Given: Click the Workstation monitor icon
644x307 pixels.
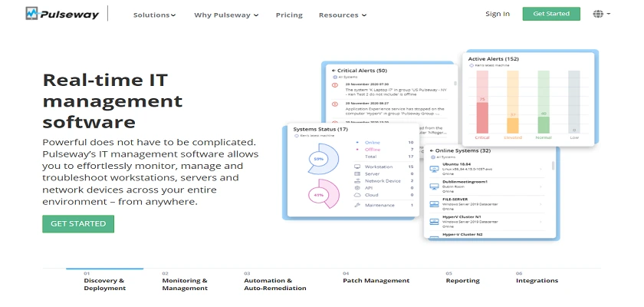Looking at the screenshot, I should click(x=357, y=167).
